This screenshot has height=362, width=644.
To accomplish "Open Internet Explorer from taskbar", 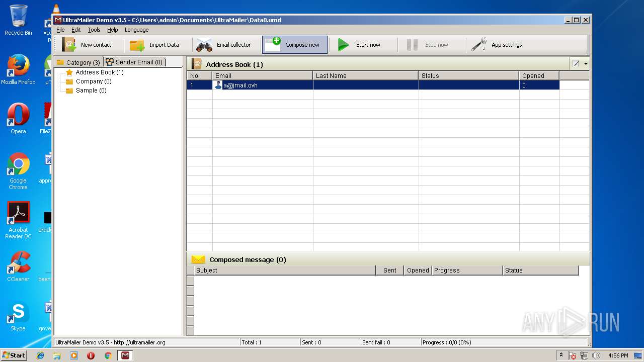I will click(40, 355).
